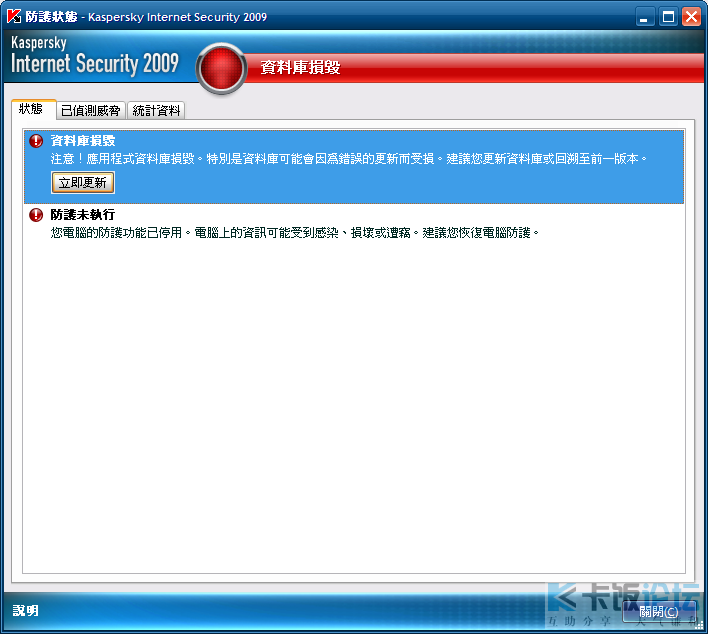Click the red protection status indicator light
Image resolution: width=708 pixels, height=634 pixels.
[x=221, y=69]
